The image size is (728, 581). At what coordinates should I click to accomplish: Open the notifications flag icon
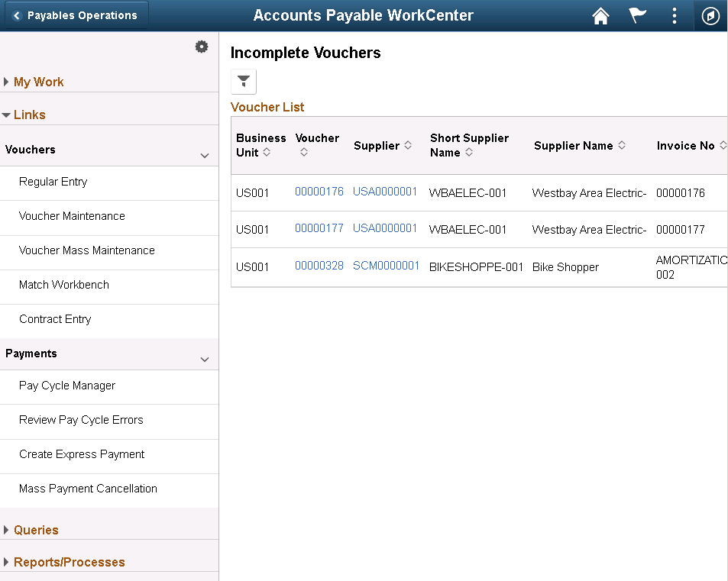[638, 16]
